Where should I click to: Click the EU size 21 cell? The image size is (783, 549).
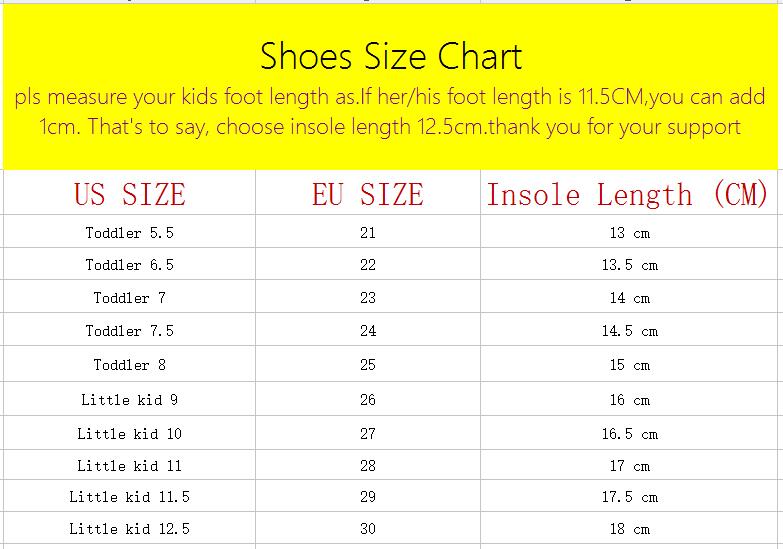tap(367, 233)
